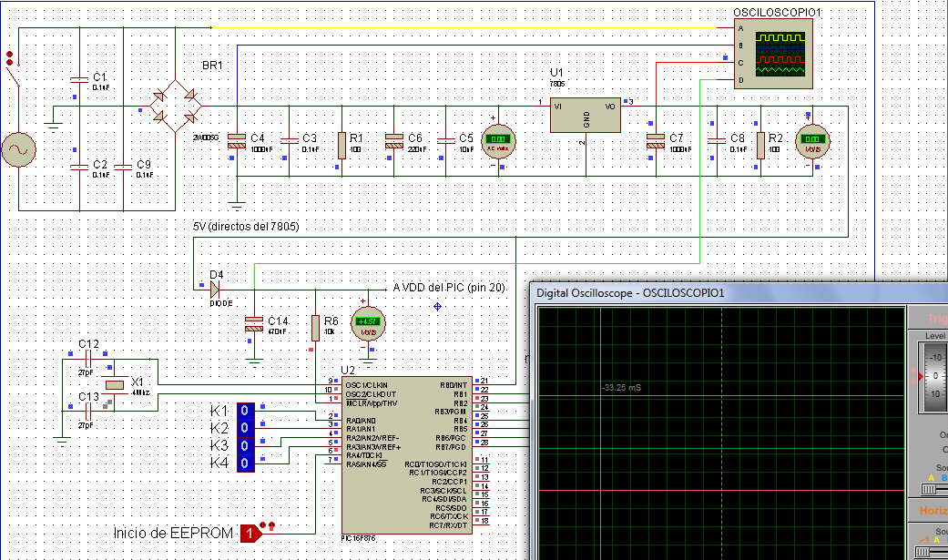Click the ground symbol below C4
This screenshot has height=560, width=948.
[x=237, y=204]
